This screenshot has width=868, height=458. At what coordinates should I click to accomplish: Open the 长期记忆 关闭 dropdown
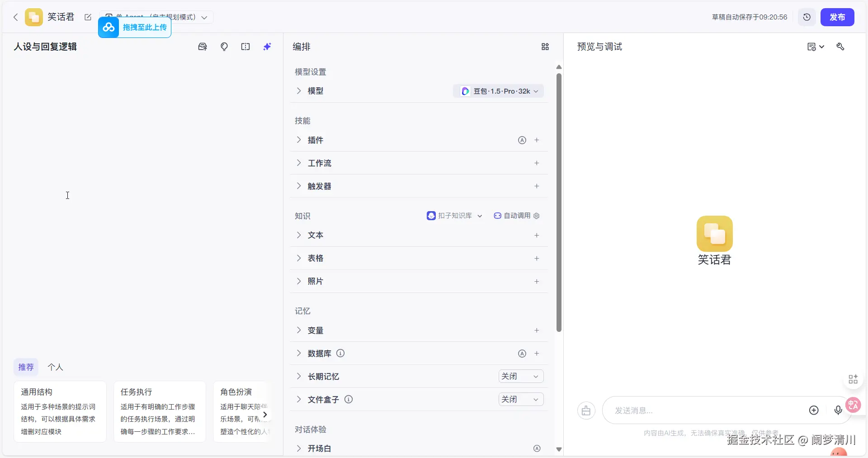(x=521, y=376)
